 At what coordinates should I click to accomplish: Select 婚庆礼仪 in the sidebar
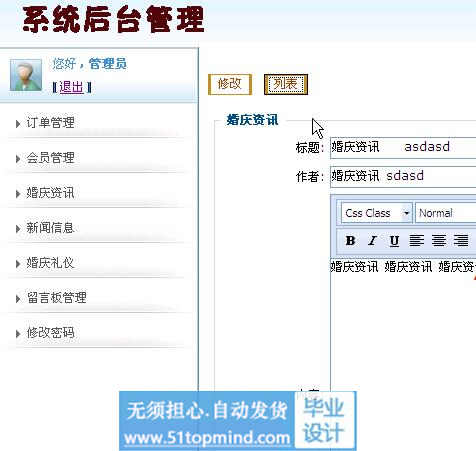pos(50,263)
